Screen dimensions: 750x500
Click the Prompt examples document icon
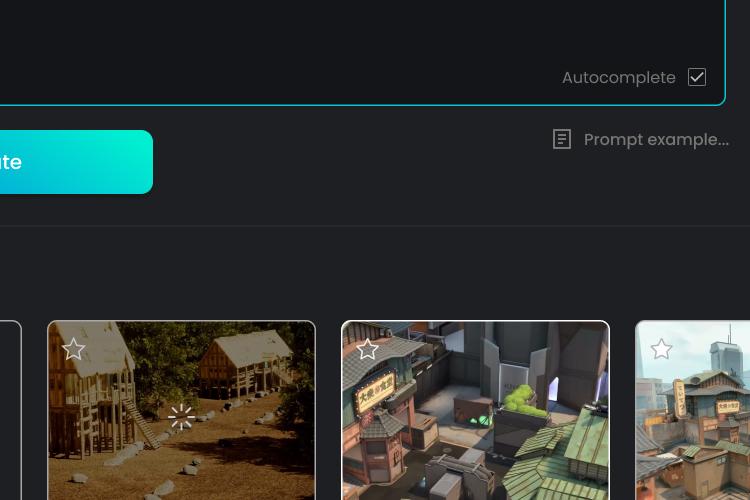(562, 139)
